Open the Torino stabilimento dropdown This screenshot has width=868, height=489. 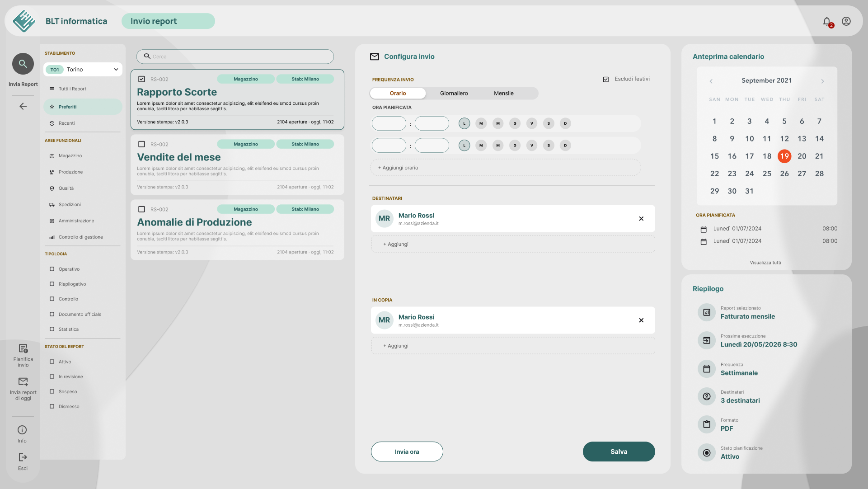(83, 70)
